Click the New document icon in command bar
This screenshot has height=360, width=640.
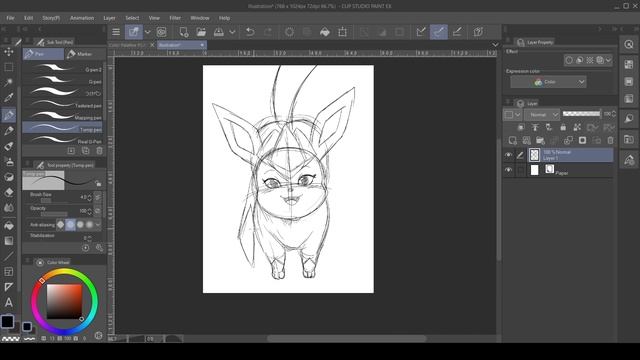[x=183, y=32]
